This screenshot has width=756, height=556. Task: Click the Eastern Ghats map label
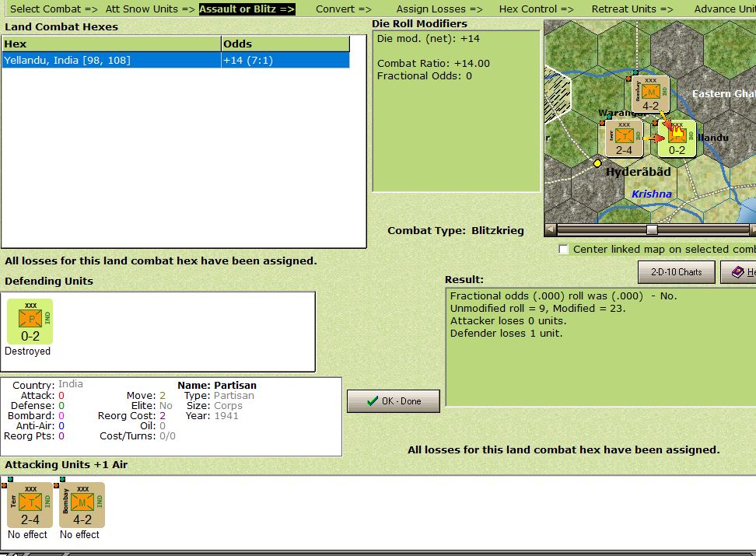click(723, 94)
